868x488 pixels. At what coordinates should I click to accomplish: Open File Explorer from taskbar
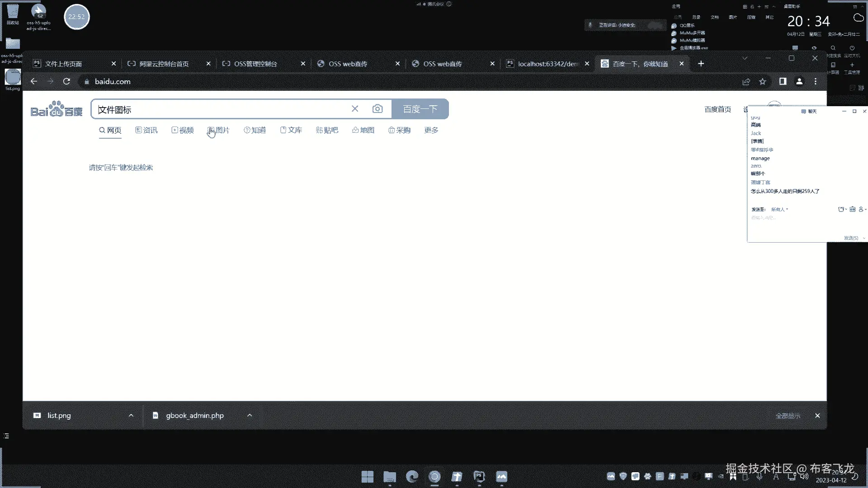(x=389, y=477)
